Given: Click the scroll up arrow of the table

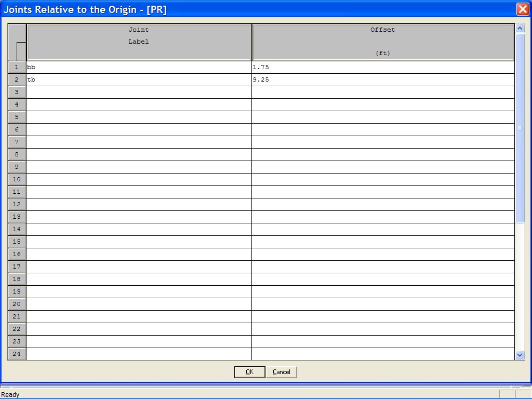Looking at the screenshot, I should coord(520,29).
